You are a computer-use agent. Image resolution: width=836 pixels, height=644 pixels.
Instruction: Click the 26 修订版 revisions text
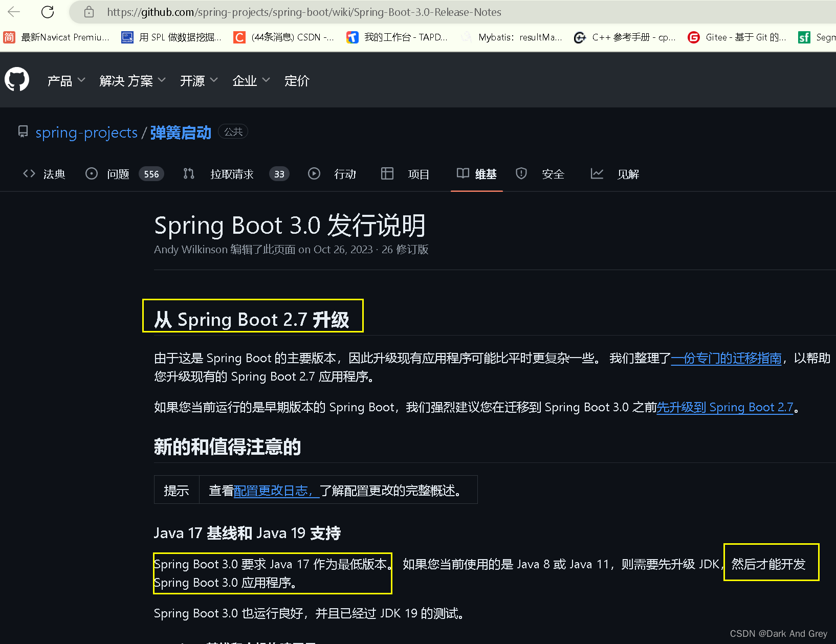click(405, 250)
